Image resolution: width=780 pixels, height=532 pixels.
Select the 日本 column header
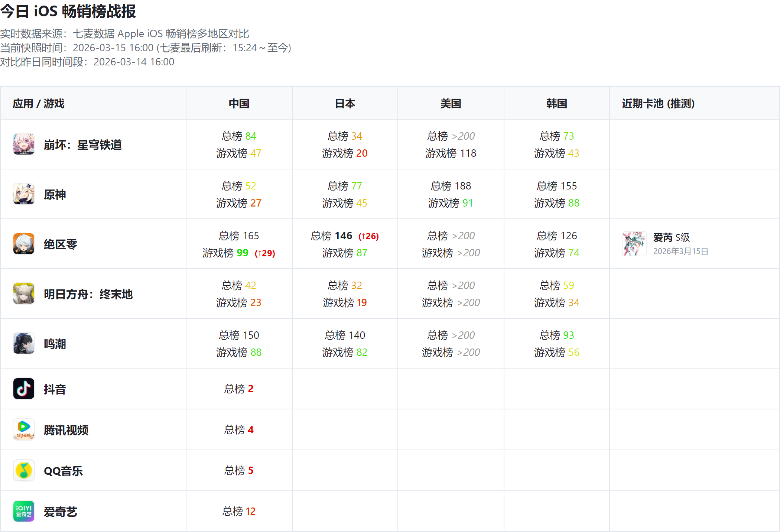(x=345, y=103)
